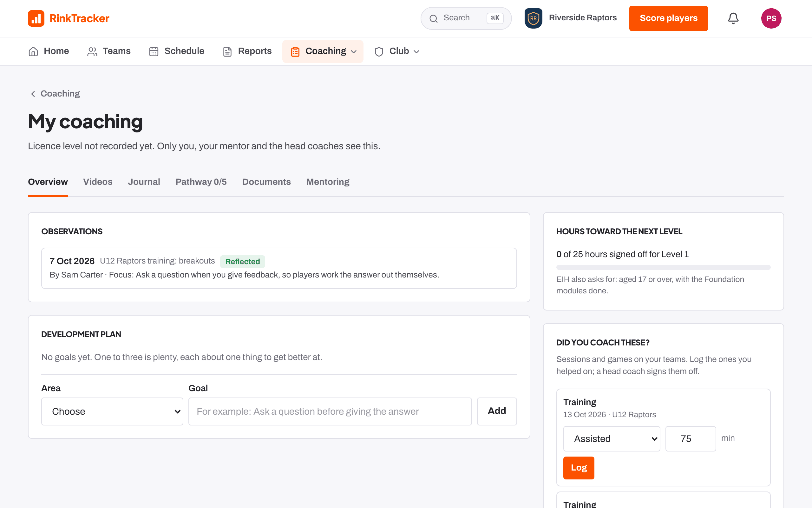Open the Pathway 0/5 tab
The image size is (812, 508).
201,182
